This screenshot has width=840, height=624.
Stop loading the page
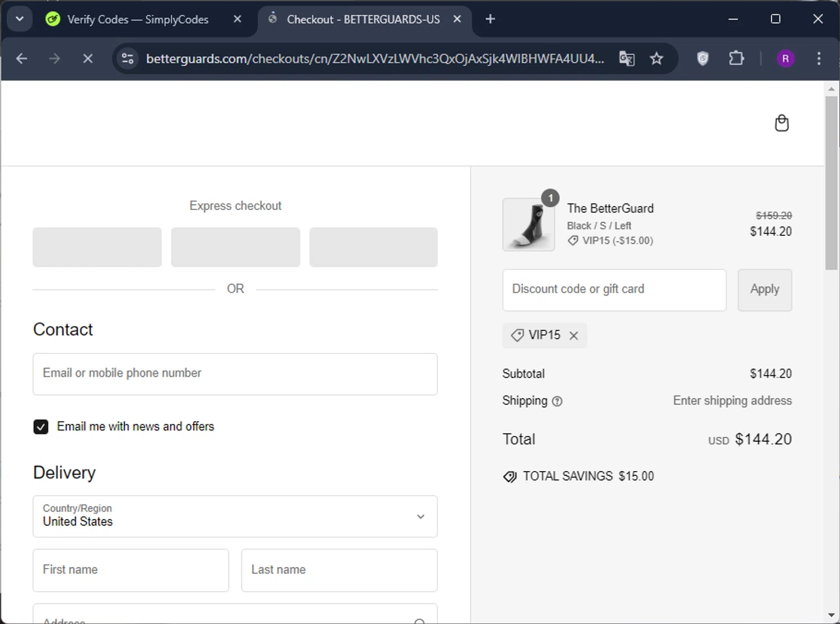tap(88, 58)
